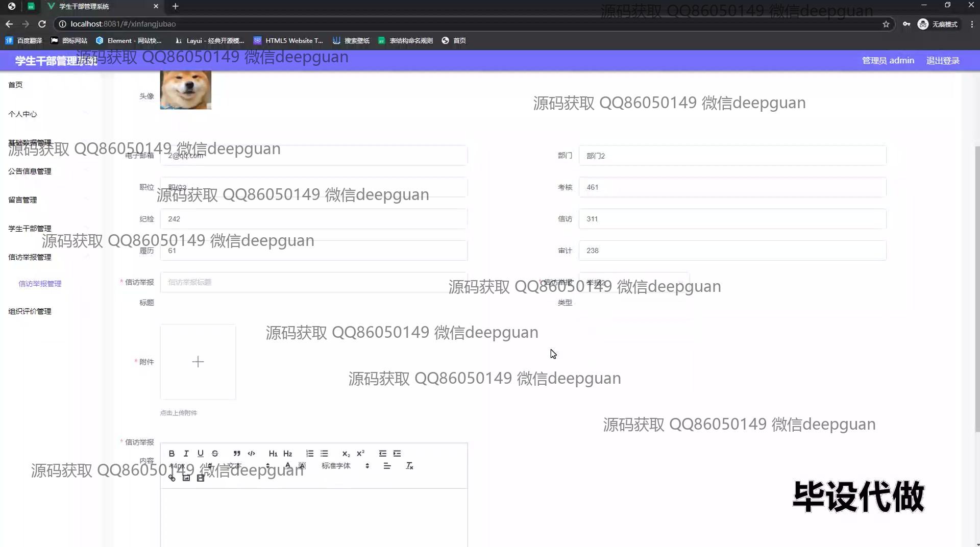The image size is (980, 547).
Task: Insert an image in the editor
Action: [x=186, y=478]
